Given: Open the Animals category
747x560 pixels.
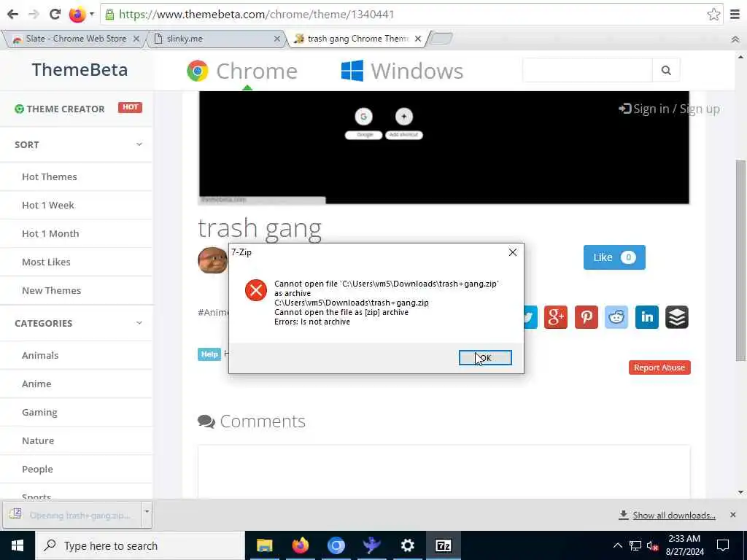Looking at the screenshot, I should pos(40,355).
